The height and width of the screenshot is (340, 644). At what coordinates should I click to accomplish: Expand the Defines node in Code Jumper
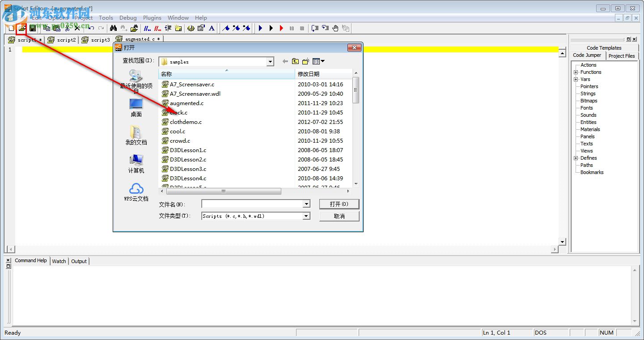pyautogui.click(x=576, y=158)
